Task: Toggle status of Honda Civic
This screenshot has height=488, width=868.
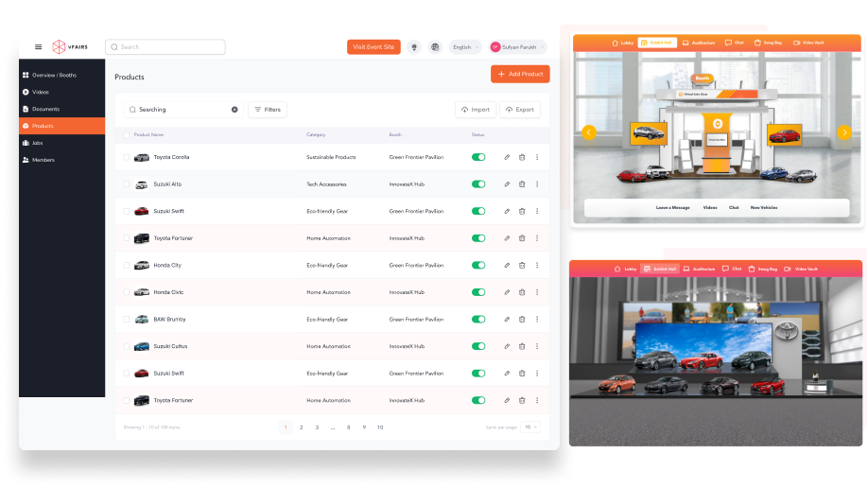Action: (478, 292)
